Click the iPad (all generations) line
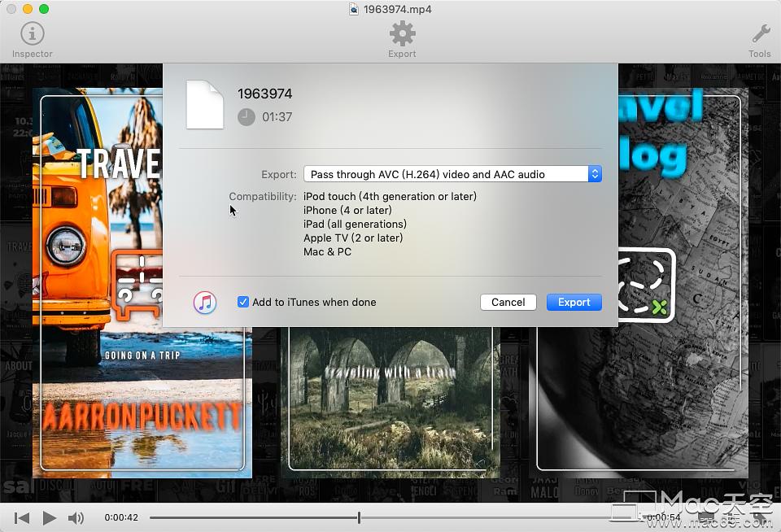This screenshot has height=532, width=781. [x=356, y=225]
